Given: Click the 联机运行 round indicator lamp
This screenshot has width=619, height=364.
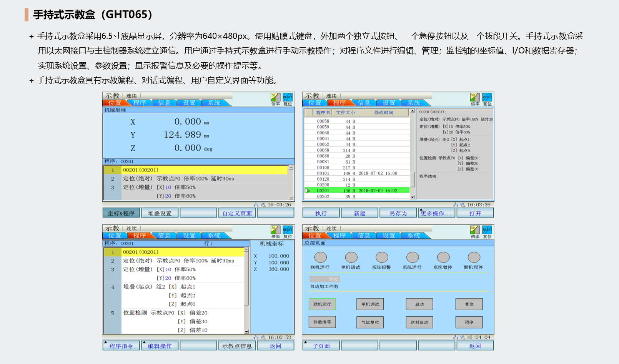Looking at the screenshot, I should [320, 258].
